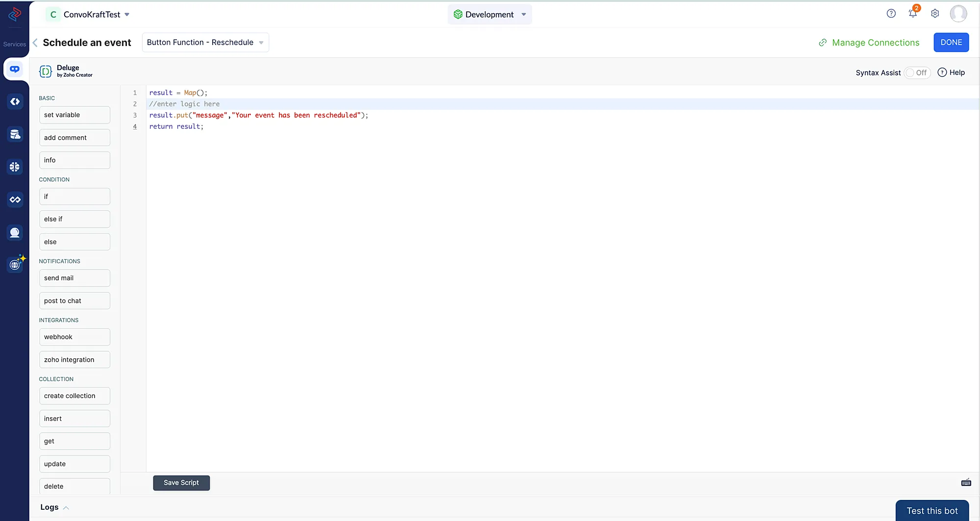
Task: Click the Save Script button
Action: 181,483
